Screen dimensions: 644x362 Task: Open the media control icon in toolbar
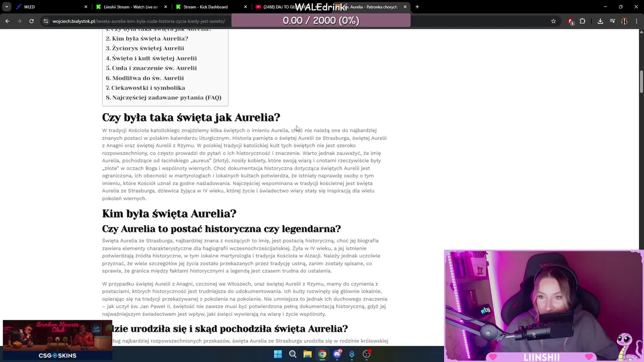tap(612, 21)
